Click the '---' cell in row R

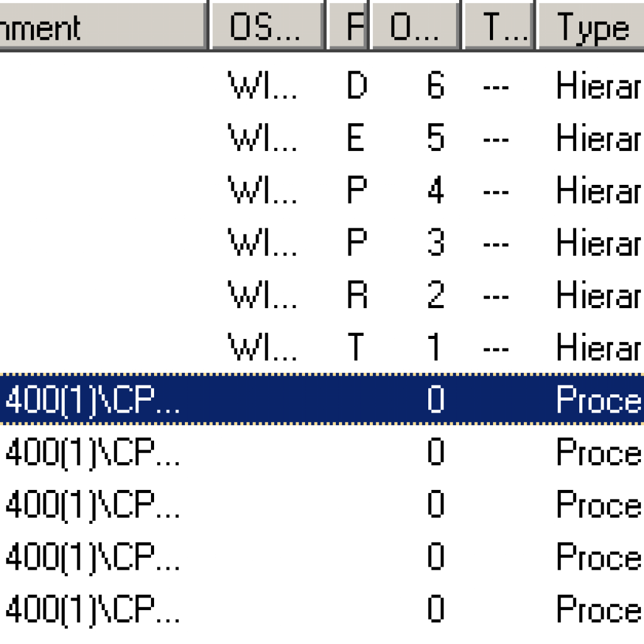point(496,297)
